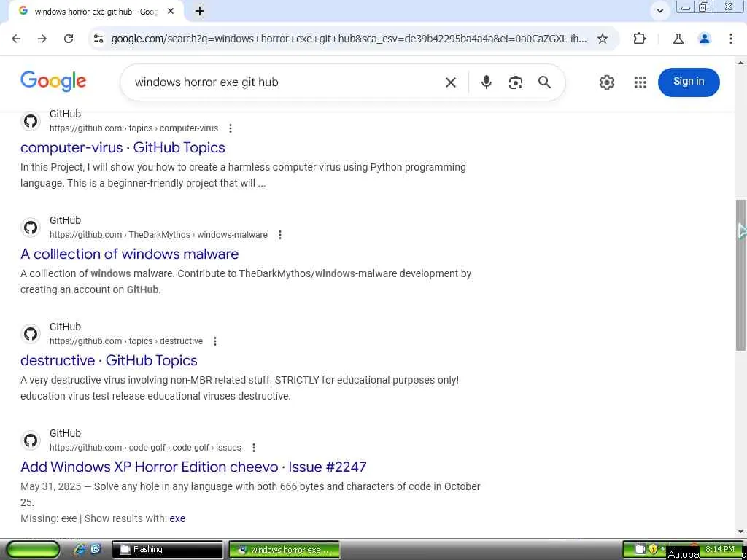
Task: Open more options for computer-virus result
Action: pos(231,128)
